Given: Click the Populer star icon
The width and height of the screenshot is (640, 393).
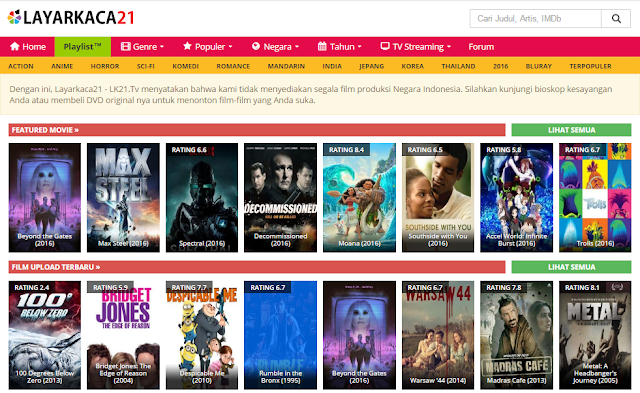Looking at the screenshot, I should (187, 46).
